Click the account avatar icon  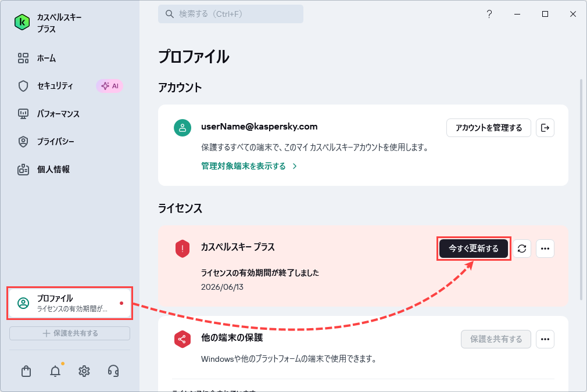coord(182,128)
